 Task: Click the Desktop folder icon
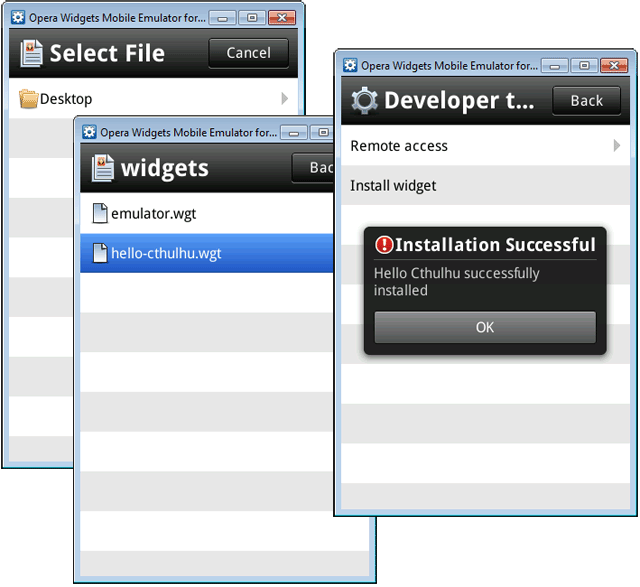29,99
